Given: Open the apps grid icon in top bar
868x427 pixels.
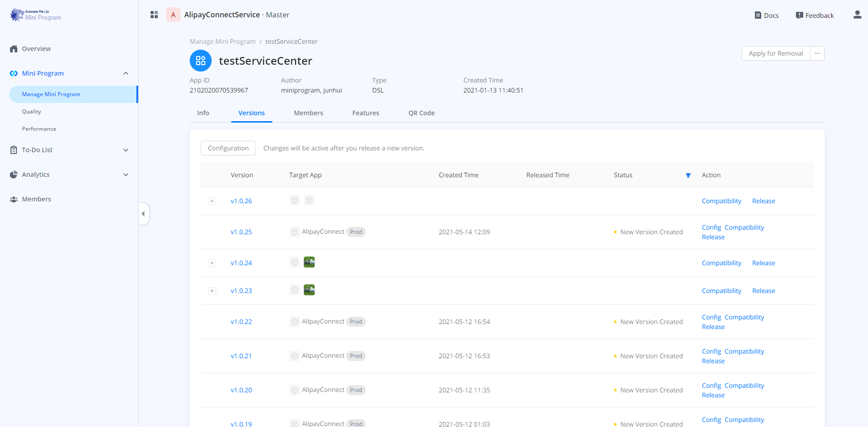Looking at the screenshot, I should tap(154, 15).
